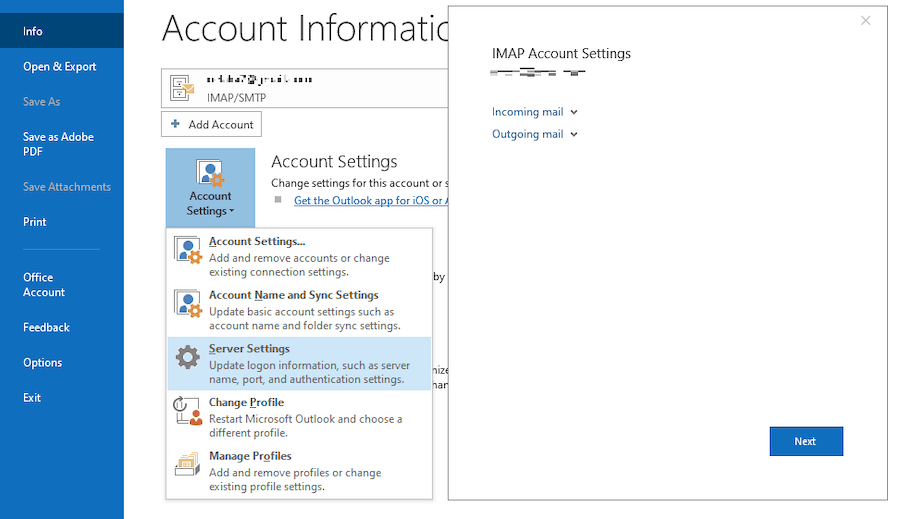
Task: Open the email account selector box
Action: click(305, 87)
